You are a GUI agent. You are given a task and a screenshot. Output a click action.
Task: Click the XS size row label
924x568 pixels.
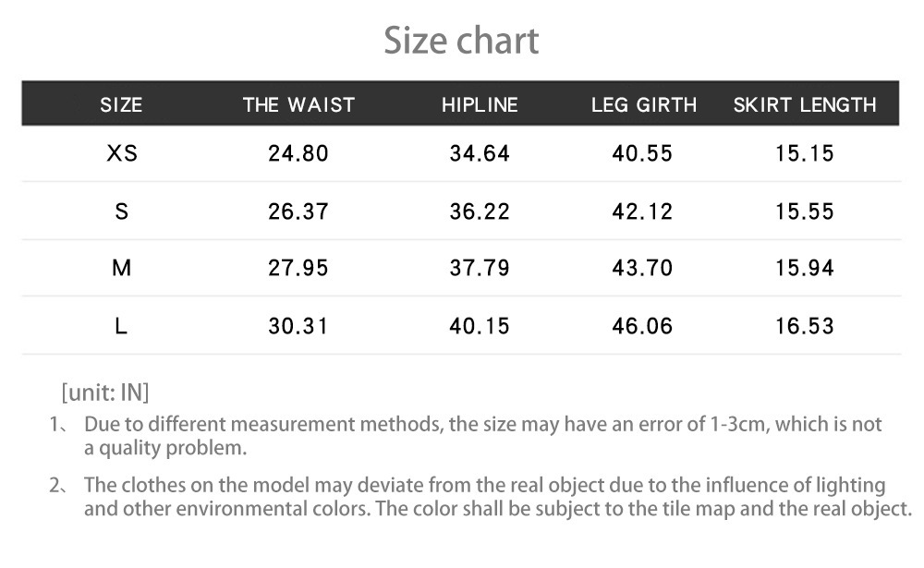[x=122, y=153]
